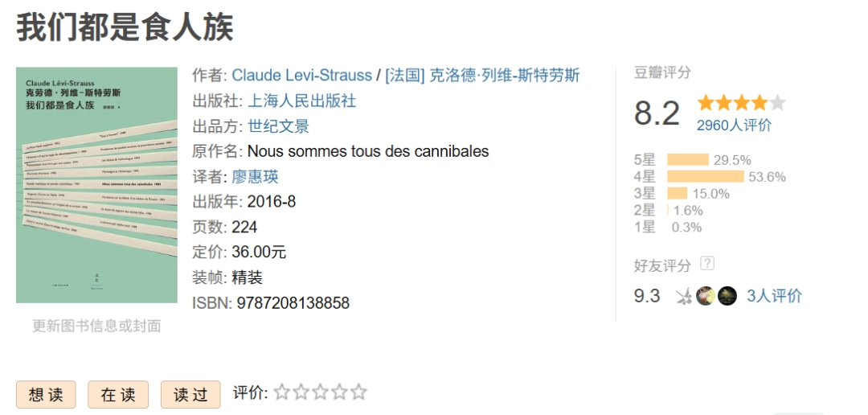Click the friend-rating help question mark icon
Screen dimensions: 868x415
pos(707,263)
